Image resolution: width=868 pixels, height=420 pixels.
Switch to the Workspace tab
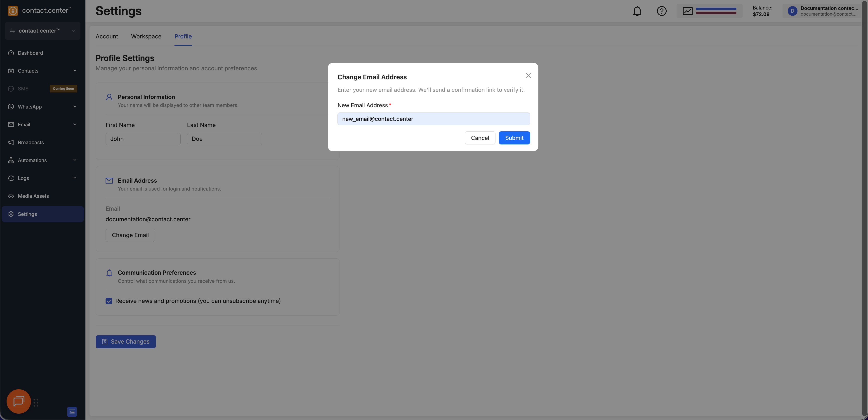pos(146,36)
